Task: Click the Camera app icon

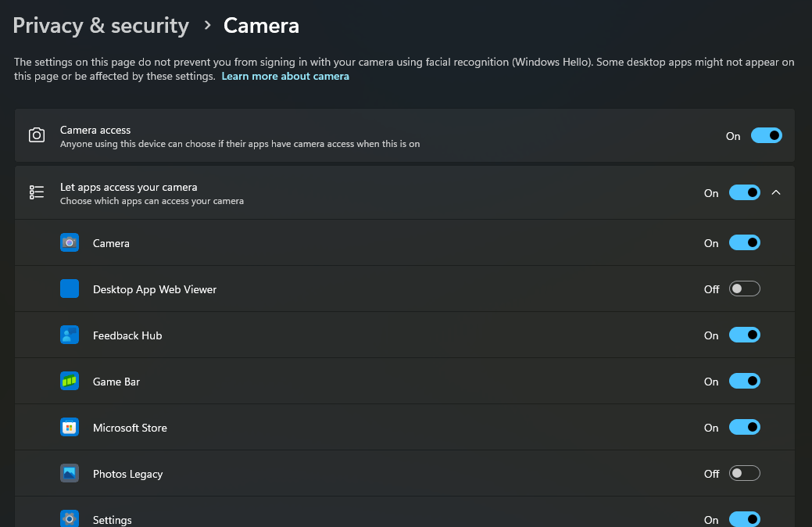Action: (70, 242)
